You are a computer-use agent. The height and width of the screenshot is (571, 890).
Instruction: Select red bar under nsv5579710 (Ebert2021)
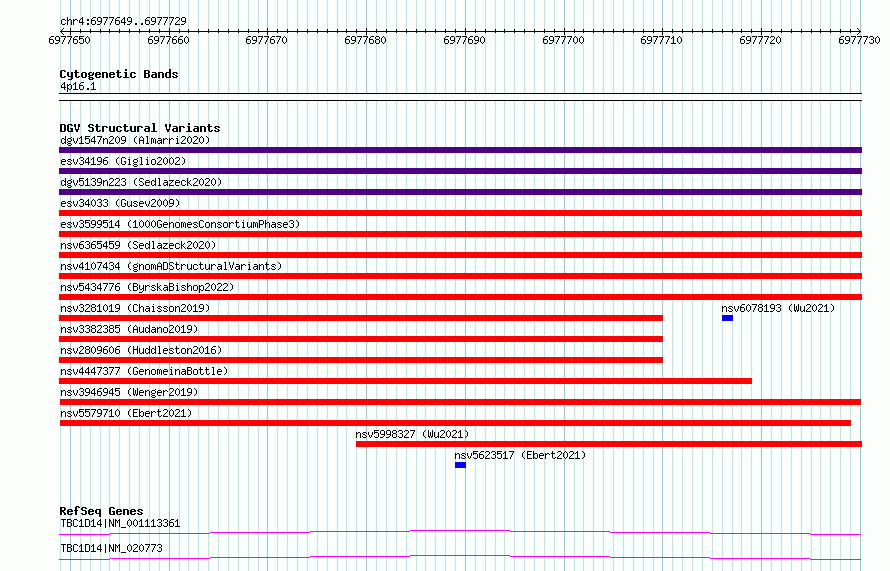coord(455,423)
